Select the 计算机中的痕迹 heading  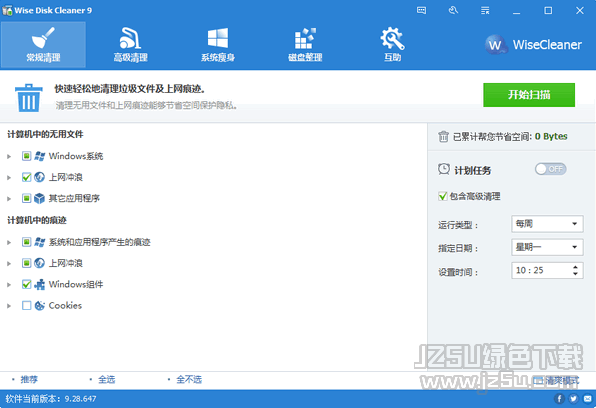(x=37, y=220)
